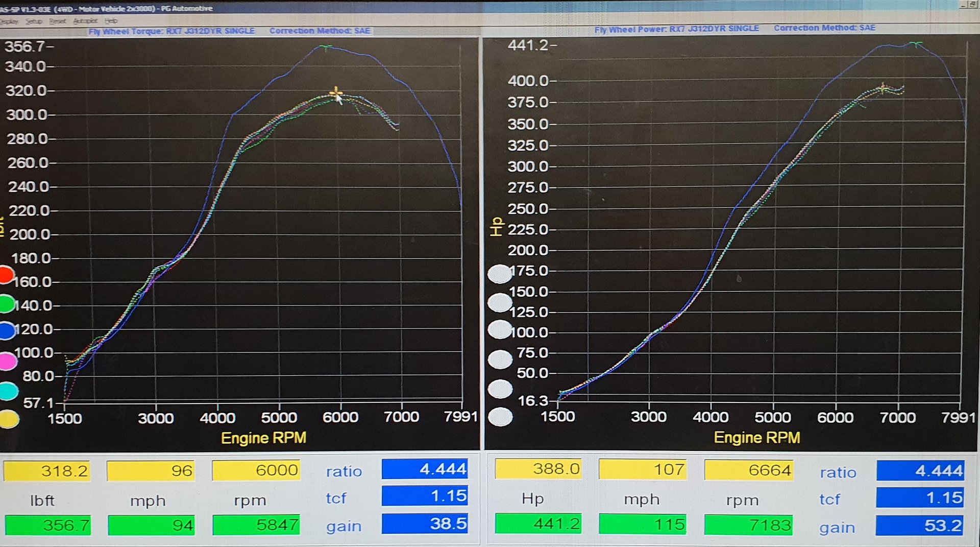Open the Setup menu
980x547 pixels.
(x=34, y=21)
